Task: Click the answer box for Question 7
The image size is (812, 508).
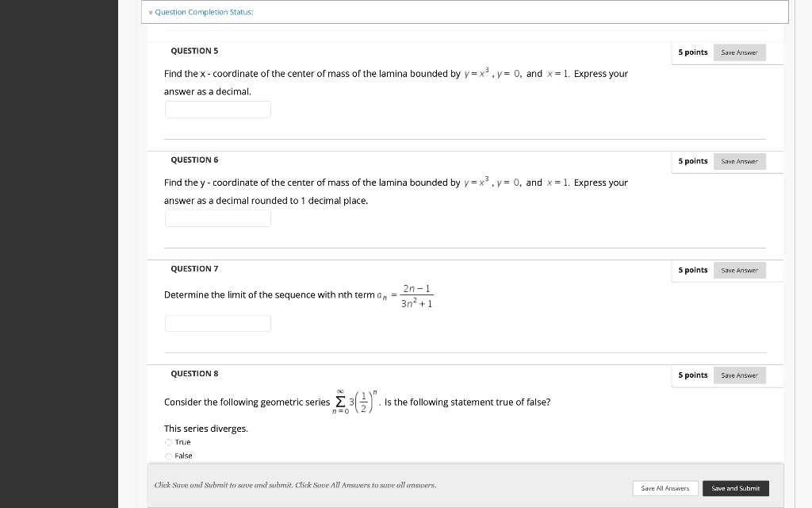Action: (x=217, y=323)
